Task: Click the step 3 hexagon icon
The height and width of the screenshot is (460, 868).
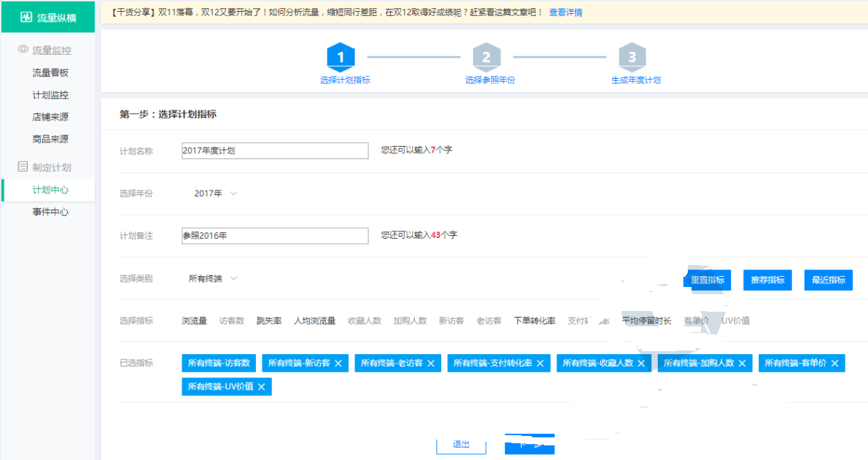Action: [x=632, y=57]
